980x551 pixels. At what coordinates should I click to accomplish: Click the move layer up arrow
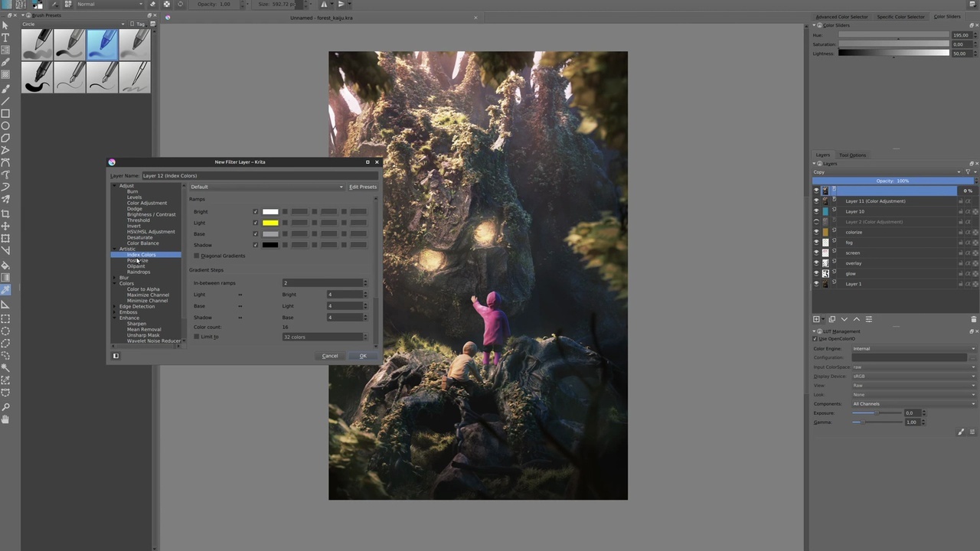click(x=857, y=319)
